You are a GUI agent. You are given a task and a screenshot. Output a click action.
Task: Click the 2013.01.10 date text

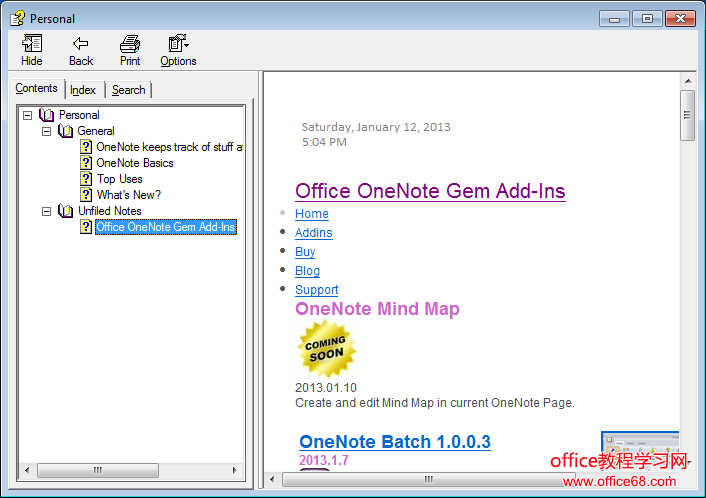point(326,388)
